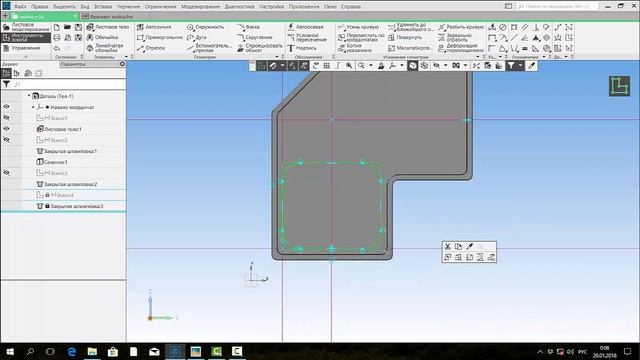This screenshot has width=640, height=360.
Task: Switch to Листовое моделирование toolset
Action: click(x=26, y=27)
